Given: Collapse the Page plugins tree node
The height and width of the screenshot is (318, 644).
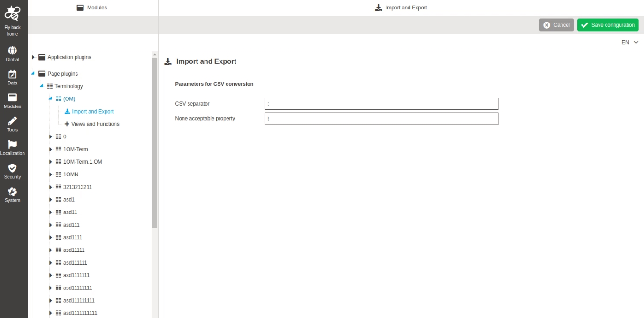Looking at the screenshot, I should (33, 74).
